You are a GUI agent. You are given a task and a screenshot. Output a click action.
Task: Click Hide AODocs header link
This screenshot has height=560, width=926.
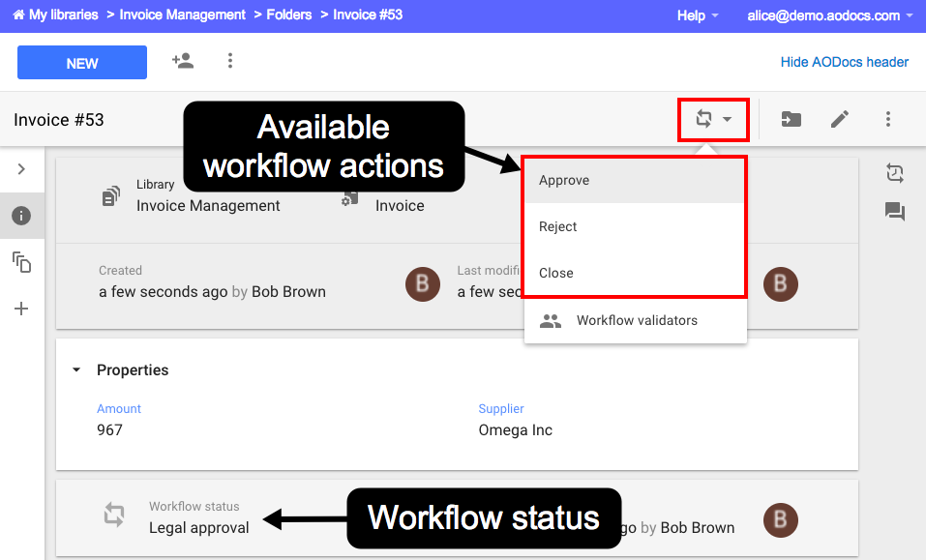pyautogui.click(x=844, y=62)
